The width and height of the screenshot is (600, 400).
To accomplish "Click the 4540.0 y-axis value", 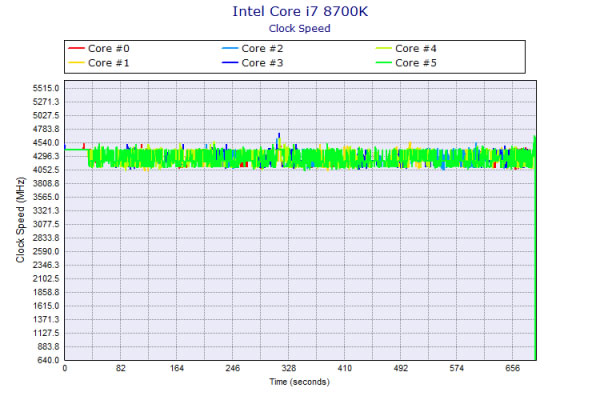I will (46, 143).
